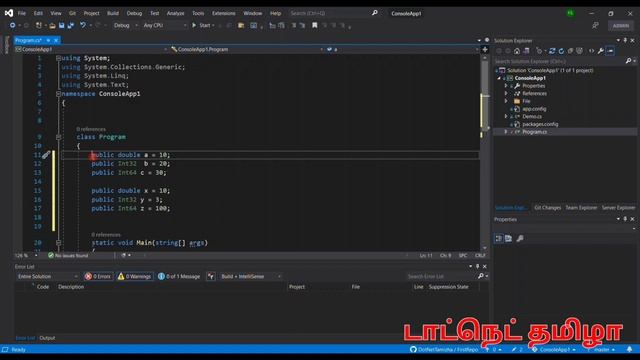Open the Debug configuration dropdown
The image size is (640, 360).
(x=125, y=25)
